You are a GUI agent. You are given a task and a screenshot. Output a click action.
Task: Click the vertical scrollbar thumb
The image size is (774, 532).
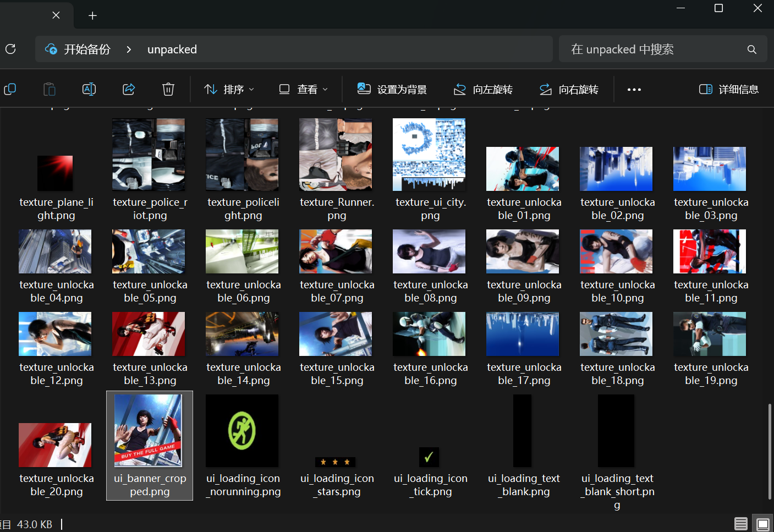click(x=770, y=451)
